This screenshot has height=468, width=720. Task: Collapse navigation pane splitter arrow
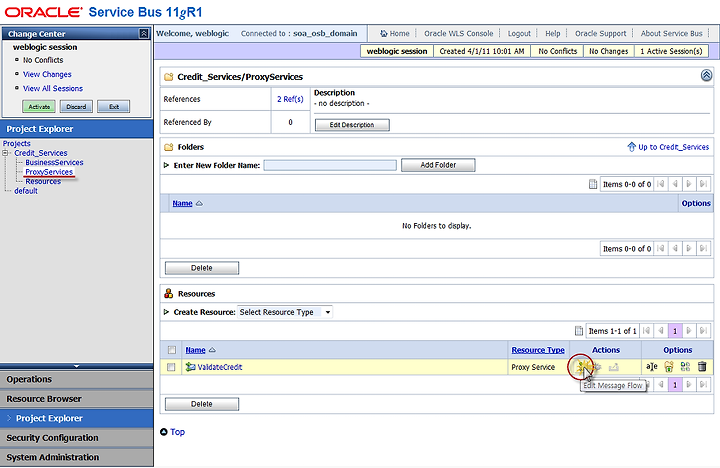coord(76,366)
